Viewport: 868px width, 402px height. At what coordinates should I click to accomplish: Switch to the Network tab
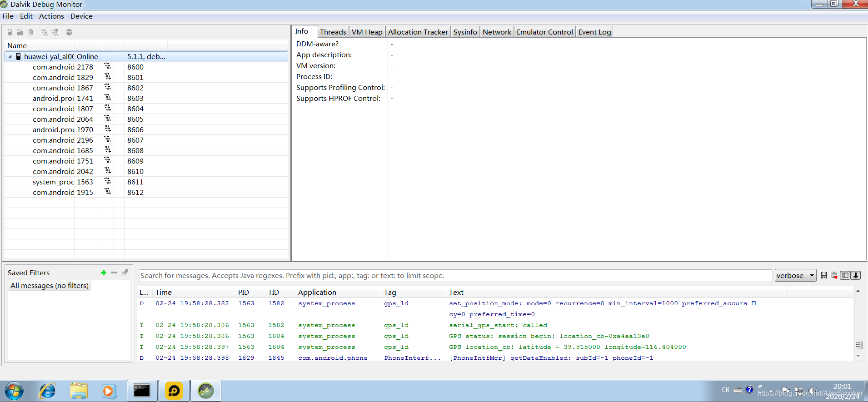pos(497,32)
